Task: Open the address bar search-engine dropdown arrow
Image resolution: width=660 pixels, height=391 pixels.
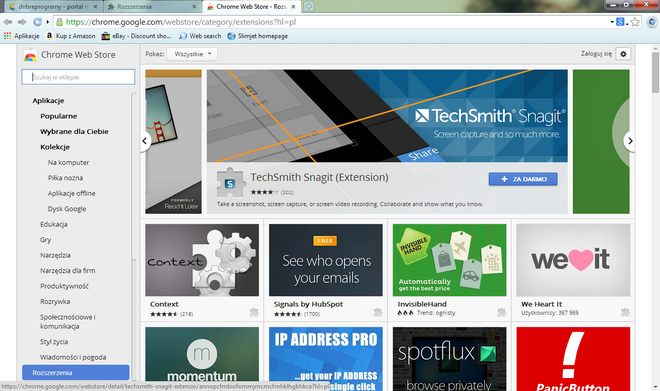Action: (x=612, y=22)
